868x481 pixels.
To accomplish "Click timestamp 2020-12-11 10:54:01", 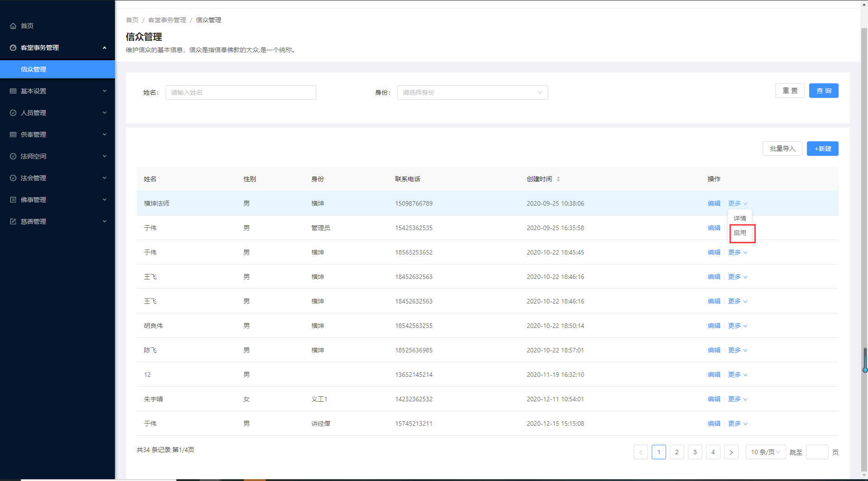I will (x=555, y=399).
